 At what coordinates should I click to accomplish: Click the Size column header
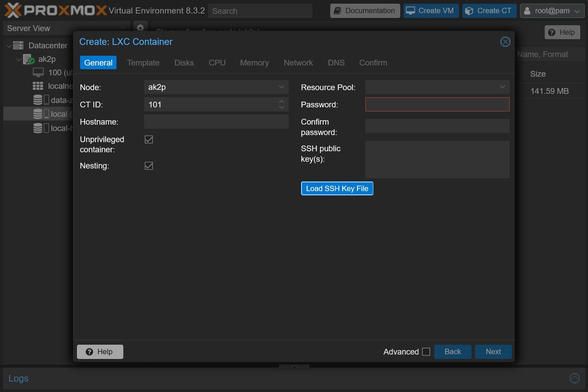pos(538,74)
